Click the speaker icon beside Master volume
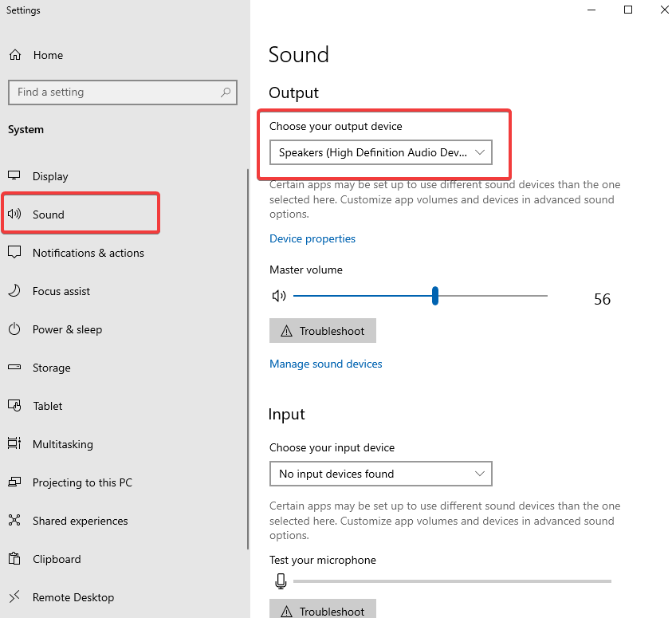This screenshot has height=618, width=672. tap(279, 296)
